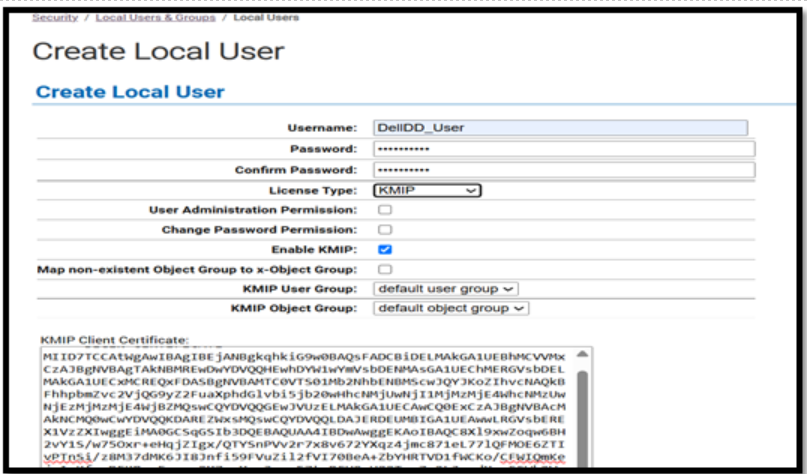Click the Confirm Password label
807x474 pixels.
[x=296, y=170]
